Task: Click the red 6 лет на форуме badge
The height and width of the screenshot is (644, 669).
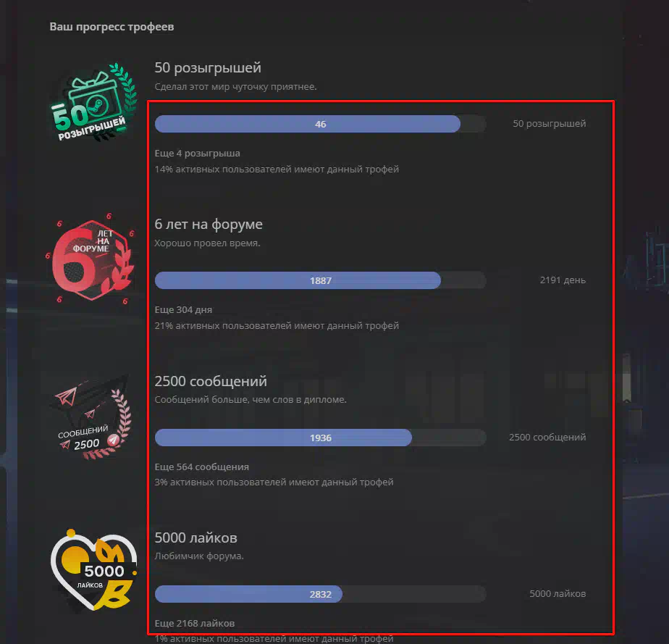Action: pyautogui.click(x=91, y=259)
